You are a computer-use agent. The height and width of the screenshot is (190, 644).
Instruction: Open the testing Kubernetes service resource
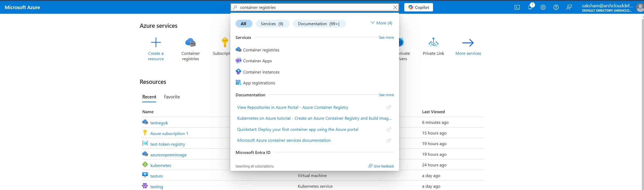point(157,187)
